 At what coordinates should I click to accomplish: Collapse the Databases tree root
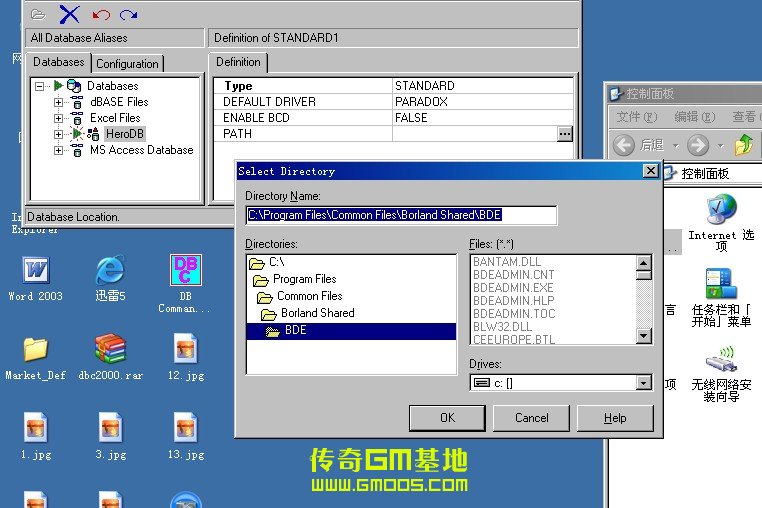(x=40, y=87)
